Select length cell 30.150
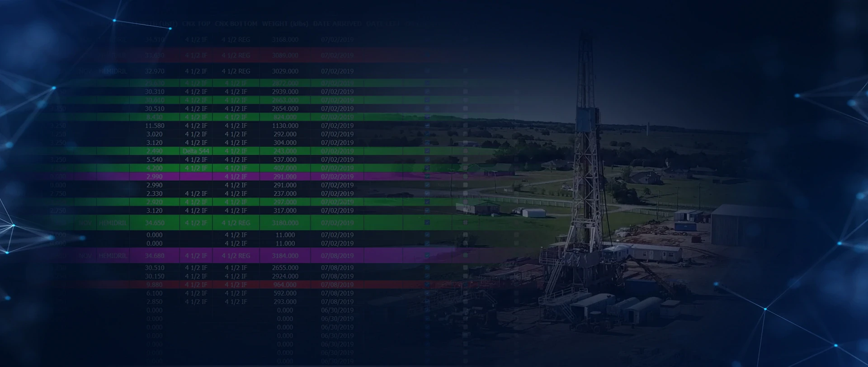This screenshot has height=367, width=868. pos(155,276)
